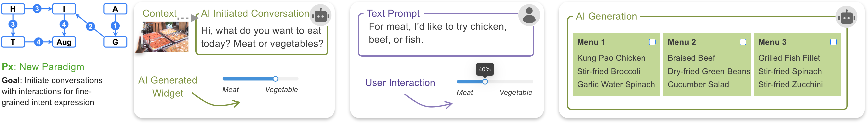Select the Menu 2 checkbox

tap(743, 42)
